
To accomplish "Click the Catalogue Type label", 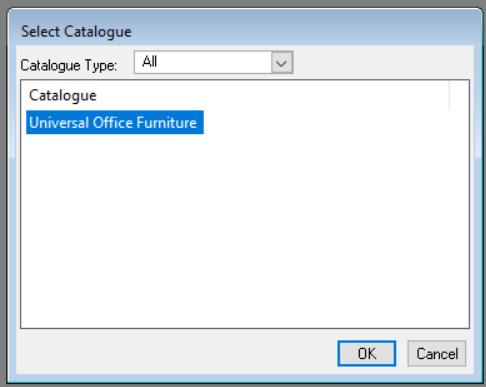I will pyautogui.click(x=69, y=65).
